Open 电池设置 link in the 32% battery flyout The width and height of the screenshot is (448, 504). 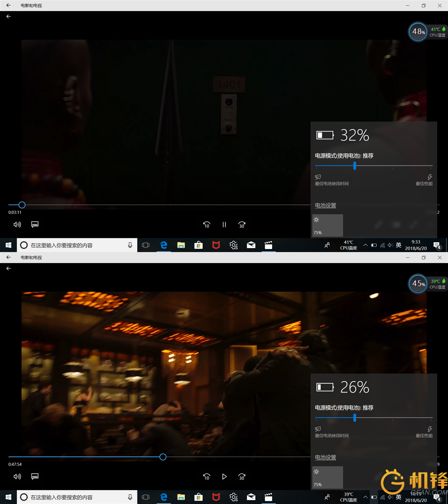[325, 206]
